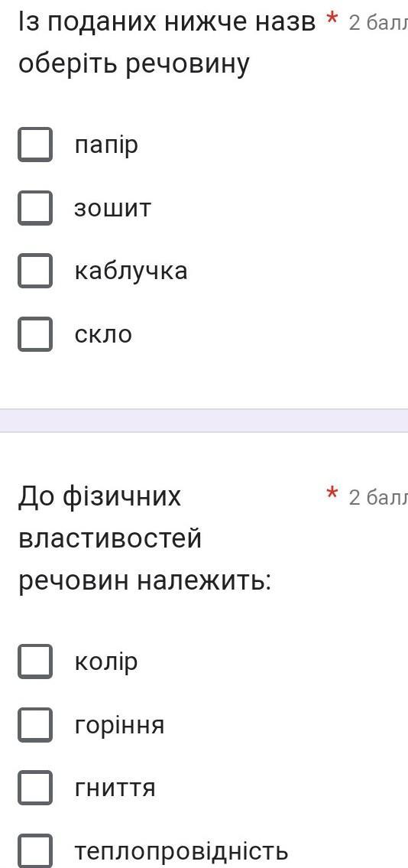Click the колір option text
The height and width of the screenshot is (868, 408).
[106, 662]
